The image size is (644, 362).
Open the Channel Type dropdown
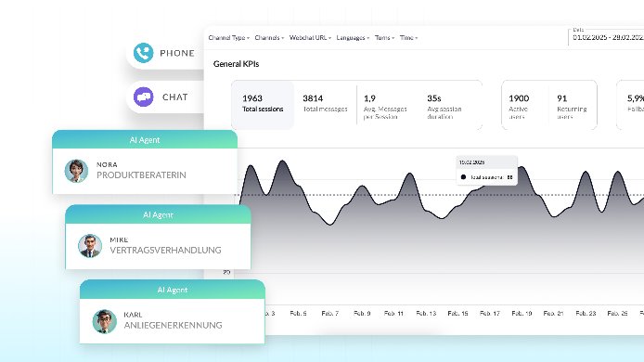click(229, 38)
